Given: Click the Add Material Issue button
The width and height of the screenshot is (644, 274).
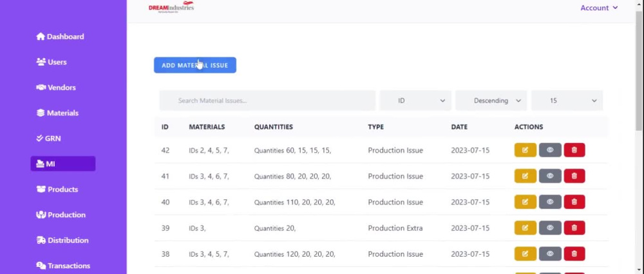Looking at the screenshot, I should click(x=195, y=65).
